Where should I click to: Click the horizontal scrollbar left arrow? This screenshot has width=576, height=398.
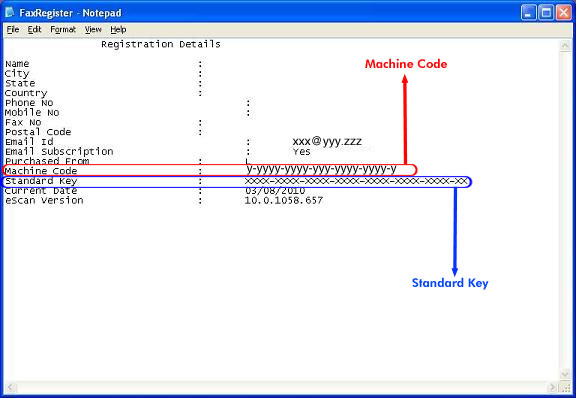[11, 387]
